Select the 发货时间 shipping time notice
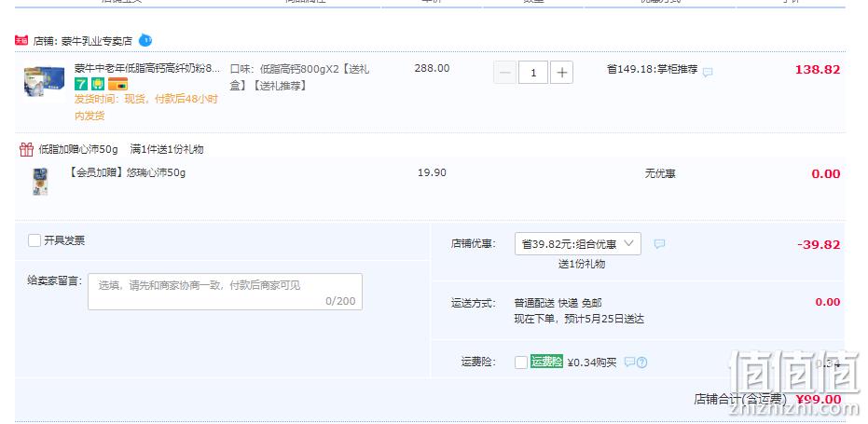The width and height of the screenshot is (868, 424). 146,107
